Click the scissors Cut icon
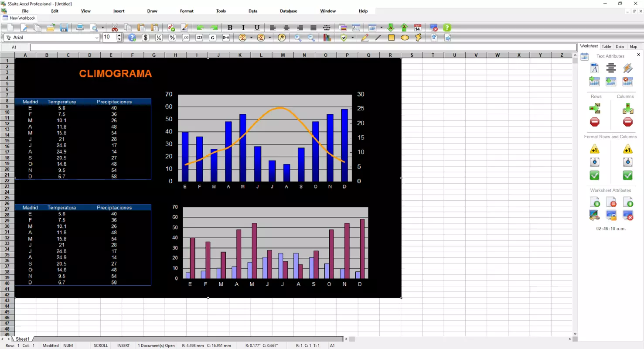Image resolution: width=644 pixels, height=349 pixels. pyautogui.click(x=115, y=27)
